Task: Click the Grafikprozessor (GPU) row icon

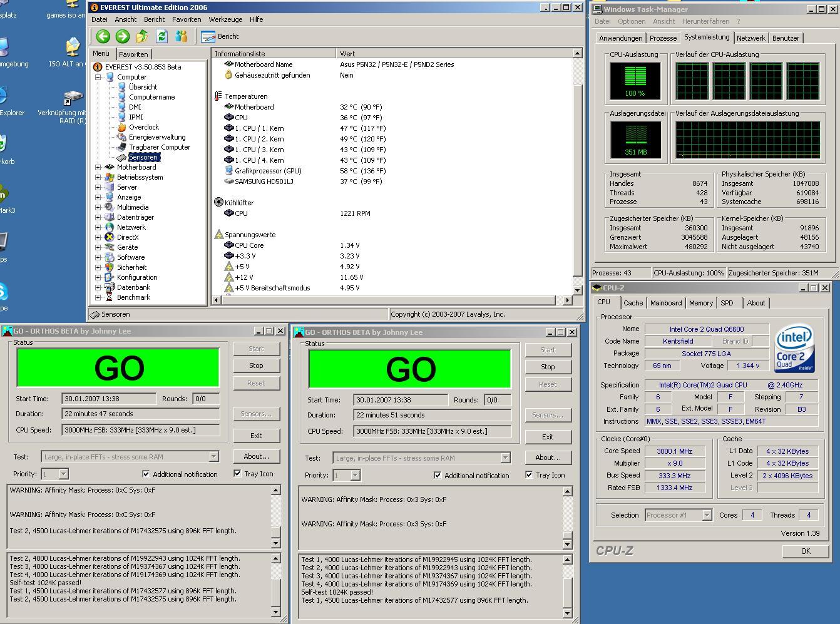Action: point(228,171)
